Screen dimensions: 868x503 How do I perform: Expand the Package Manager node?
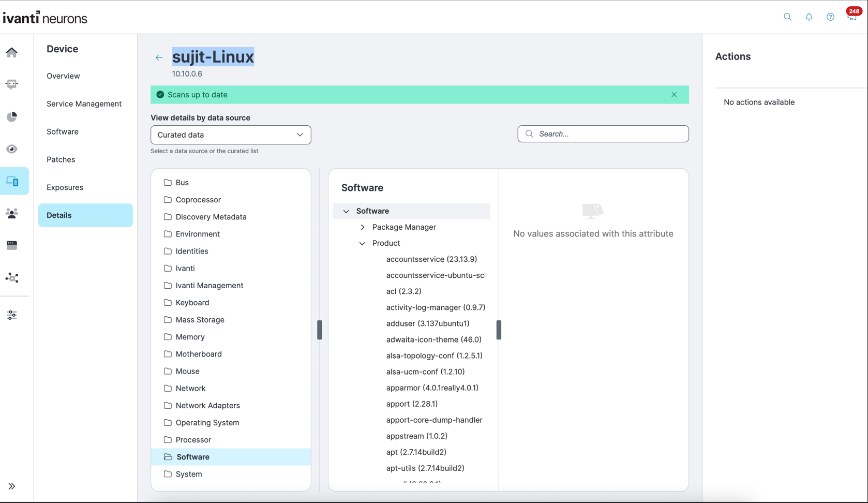coord(363,227)
